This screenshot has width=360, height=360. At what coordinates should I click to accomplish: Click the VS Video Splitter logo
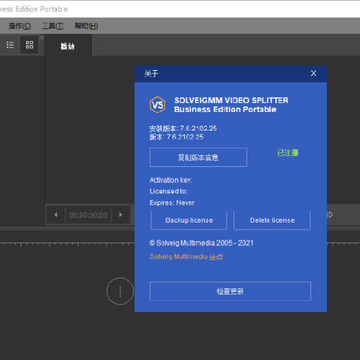pos(157,105)
